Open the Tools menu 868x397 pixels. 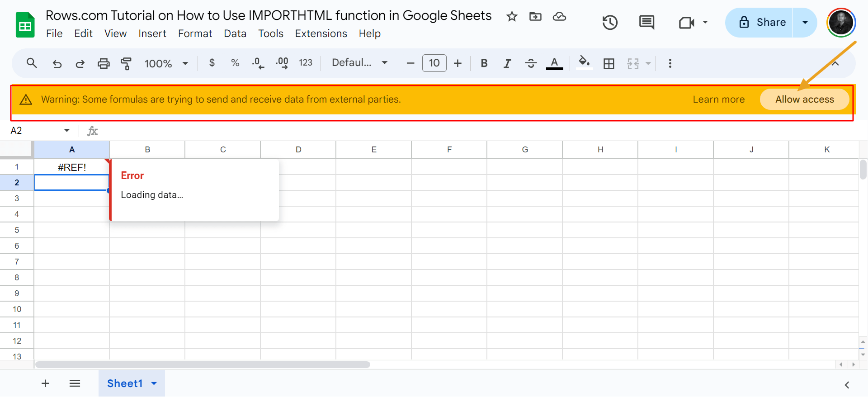(x=271, y=34)
